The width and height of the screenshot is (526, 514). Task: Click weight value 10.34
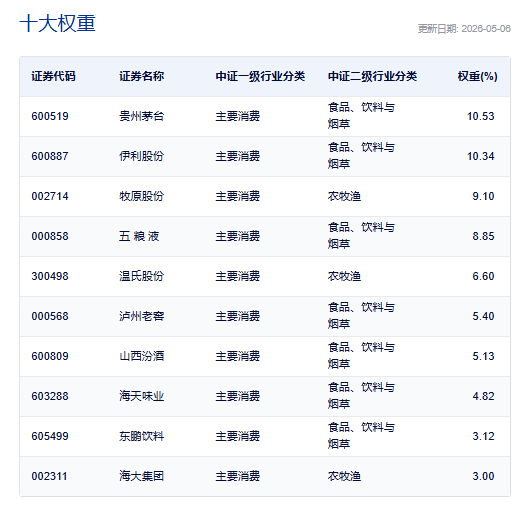(x=481, y=156)
